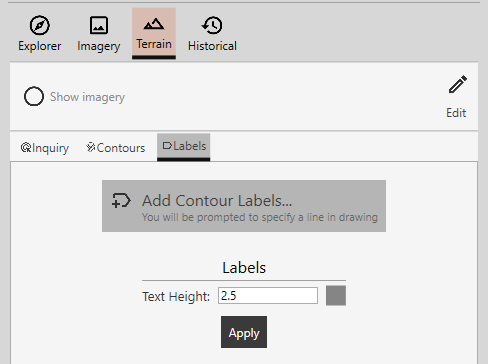The image size is (488, 364).
Task: Click into the Text Height input field
Action: [x=268, y=296]
